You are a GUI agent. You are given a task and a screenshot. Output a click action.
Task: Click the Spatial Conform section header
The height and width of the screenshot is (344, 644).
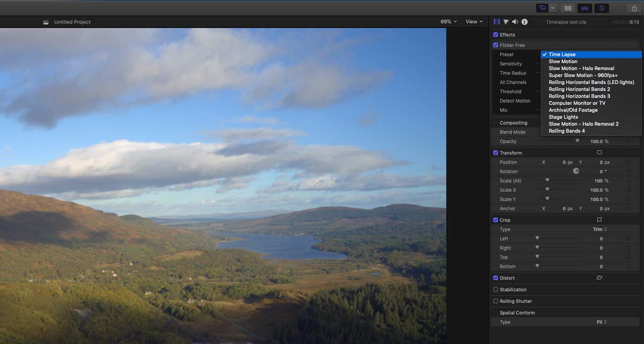pos(517,313)
